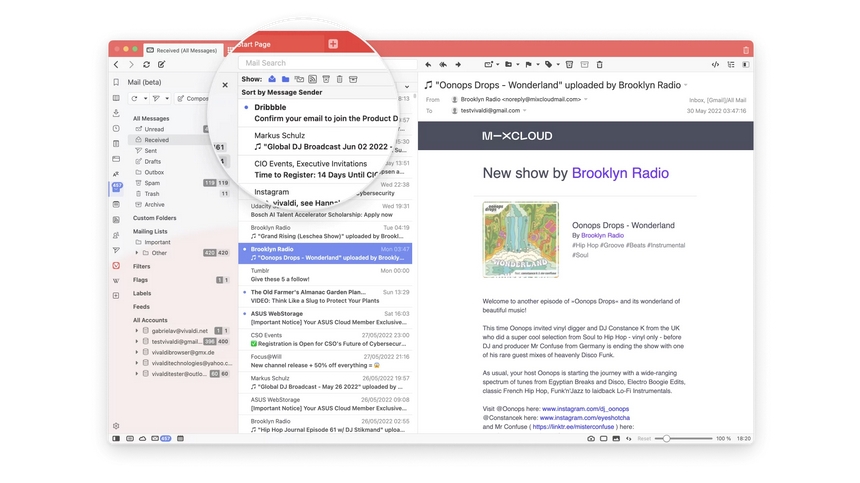Click Reset zoom in the status bar

tap(644, 439)
